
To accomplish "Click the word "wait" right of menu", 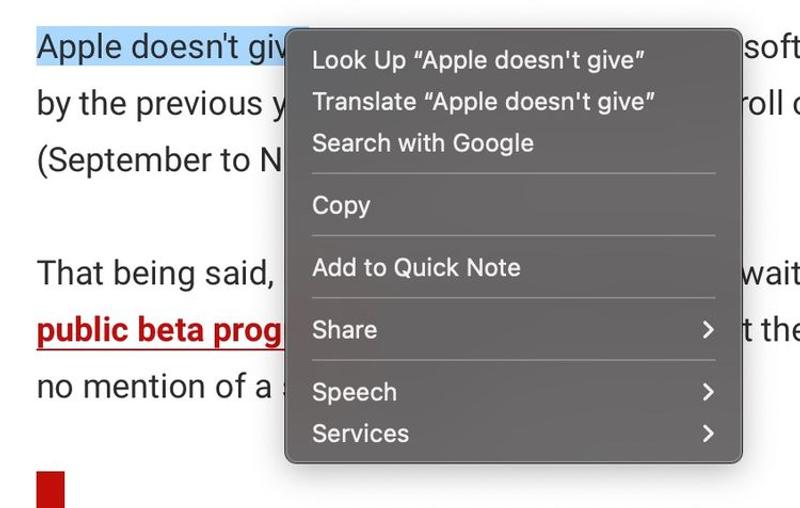I will 770,273.
